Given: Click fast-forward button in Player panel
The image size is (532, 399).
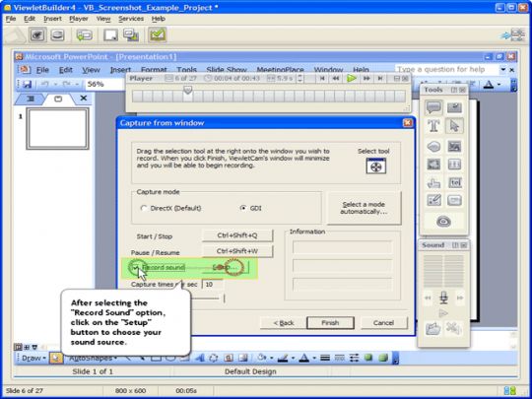Looking at the screenshot, I should tap(366, 79).
